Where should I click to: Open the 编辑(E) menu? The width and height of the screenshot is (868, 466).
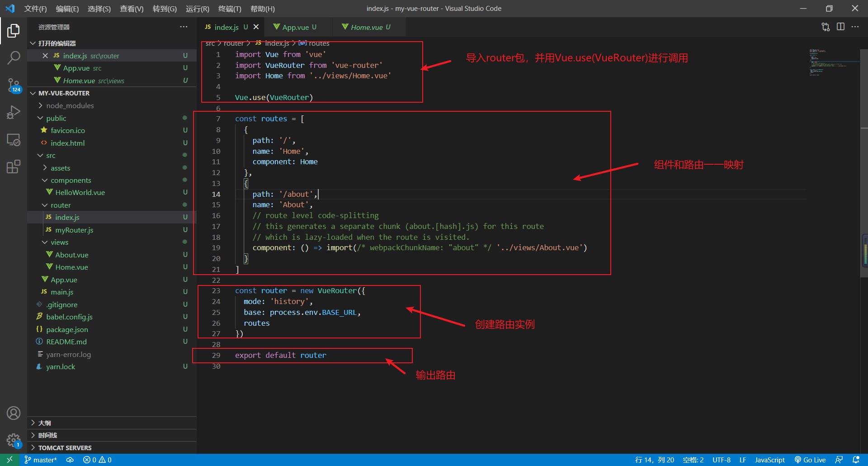coord(67,9)
